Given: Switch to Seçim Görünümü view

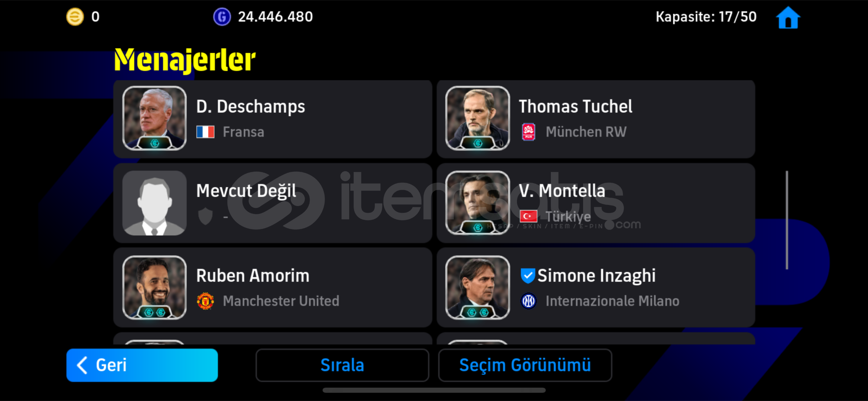Looking at the screenshot, I should tap(525, 365).
